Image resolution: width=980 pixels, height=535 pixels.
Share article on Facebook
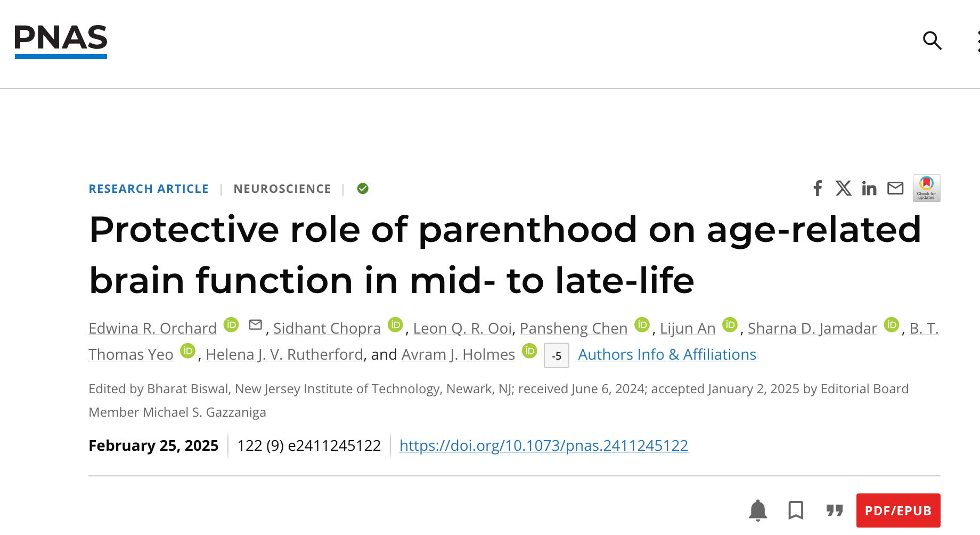(818, 188)
